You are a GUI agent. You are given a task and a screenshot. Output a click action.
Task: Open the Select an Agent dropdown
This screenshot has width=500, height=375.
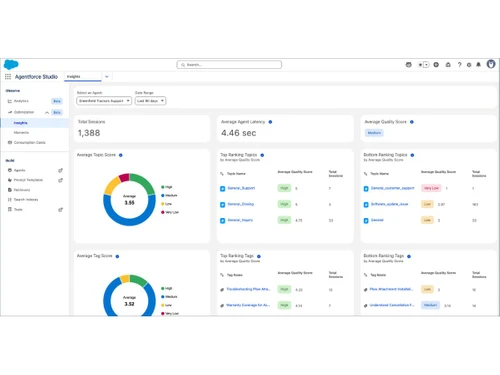point(104,101)
